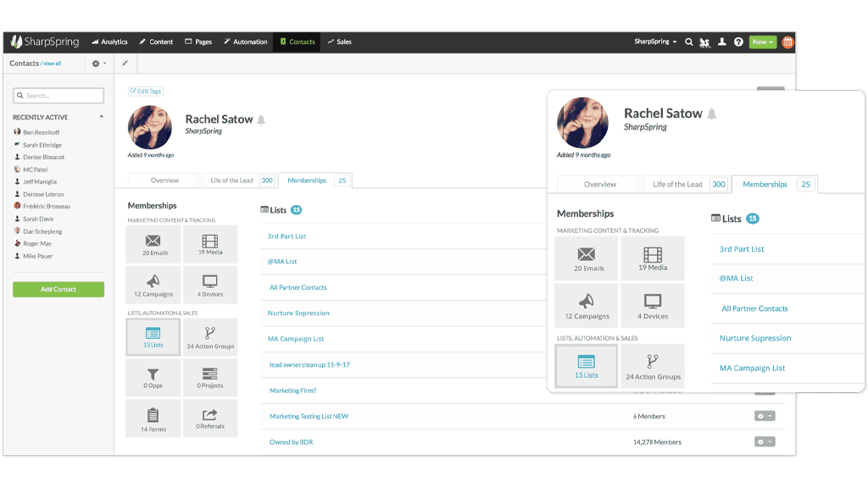Image resolution: width=868 pixels, height=488 pixels.
Task: Open the Pages menu
Action: click(198, 42)
